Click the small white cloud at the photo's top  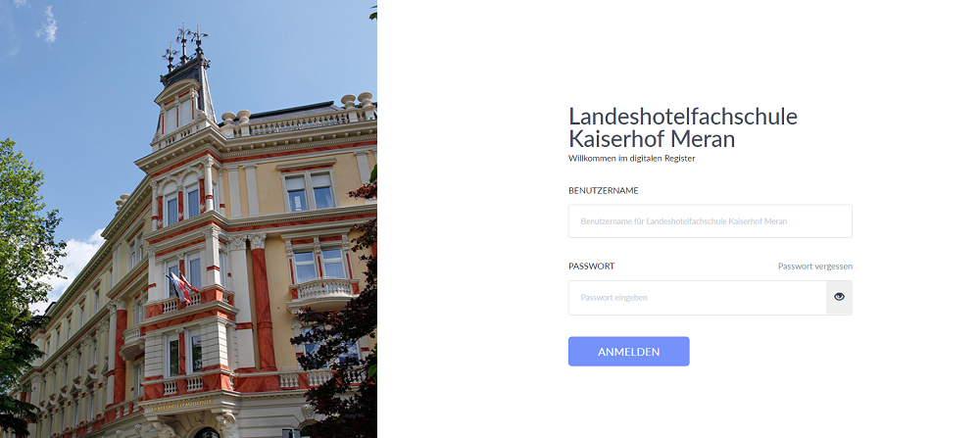click(47, 26)
